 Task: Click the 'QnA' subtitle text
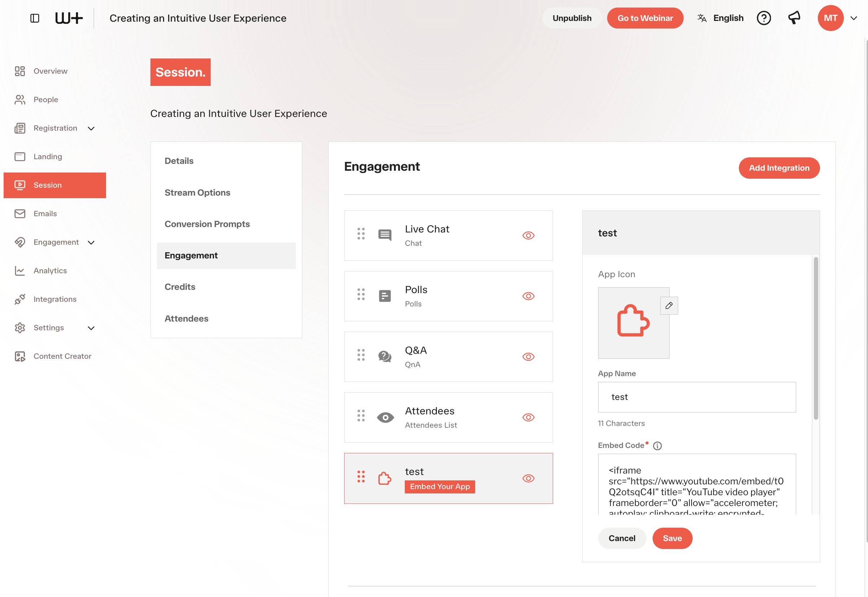[x=412, y=365]
